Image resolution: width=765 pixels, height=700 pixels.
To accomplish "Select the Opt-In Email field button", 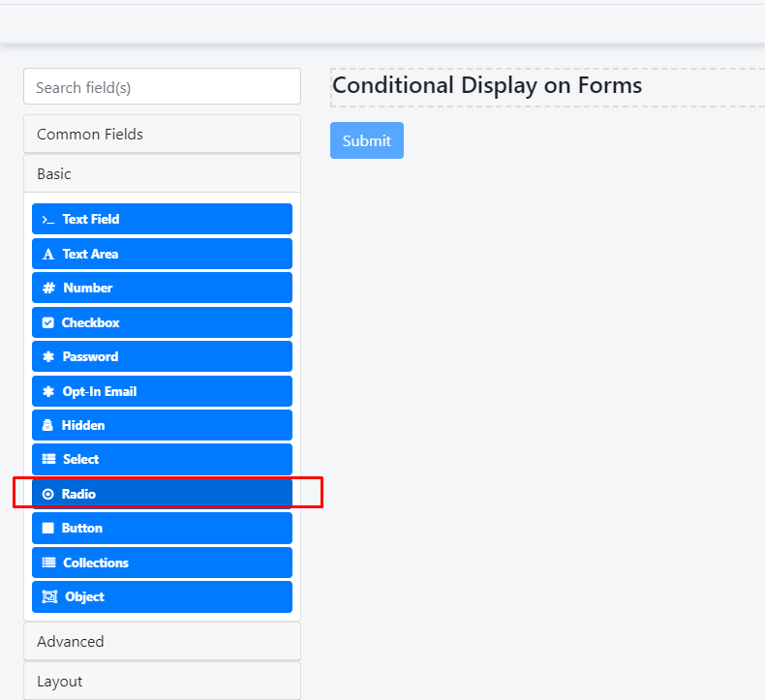I will [x=162, y=391].
